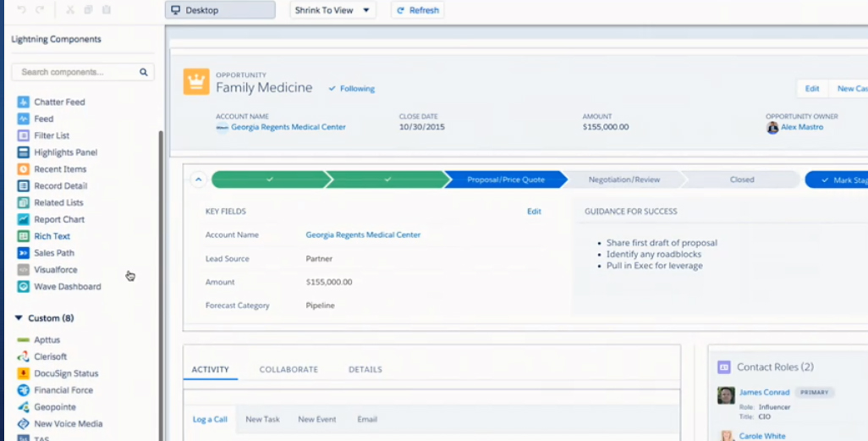This screenshot has height=441, width=868.
Task: Click the Mark Stage complete button
Action: coord(837,179)
